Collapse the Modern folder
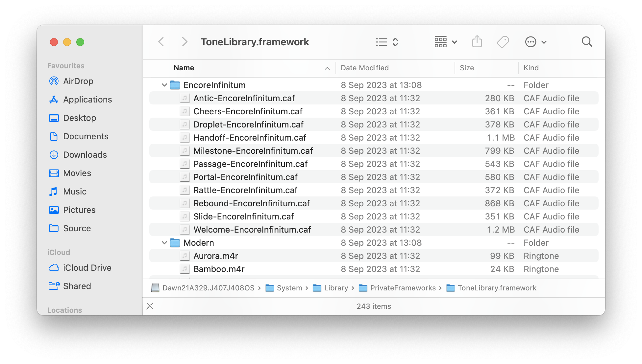The width and height of the screenshot is (642, 364). [163, 243]
